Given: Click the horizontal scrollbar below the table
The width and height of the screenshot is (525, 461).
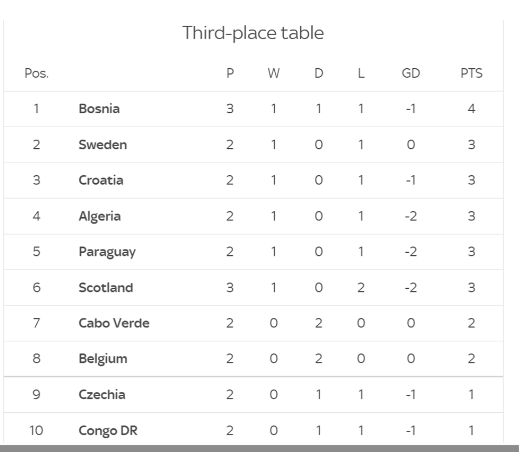Looking at the screenshot, I should (259, 449).
